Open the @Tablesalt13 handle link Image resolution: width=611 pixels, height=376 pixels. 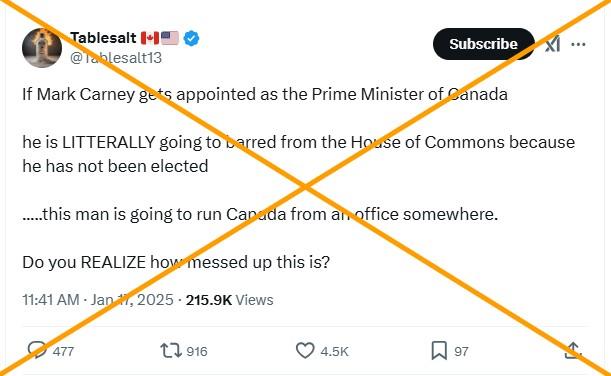[x=116, y=58]
